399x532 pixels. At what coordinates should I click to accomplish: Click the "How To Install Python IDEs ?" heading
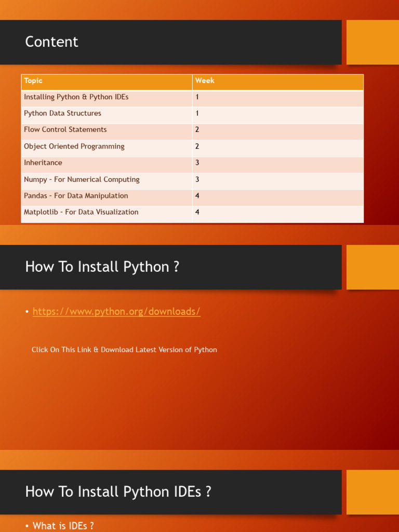click(x=118, y=492)
